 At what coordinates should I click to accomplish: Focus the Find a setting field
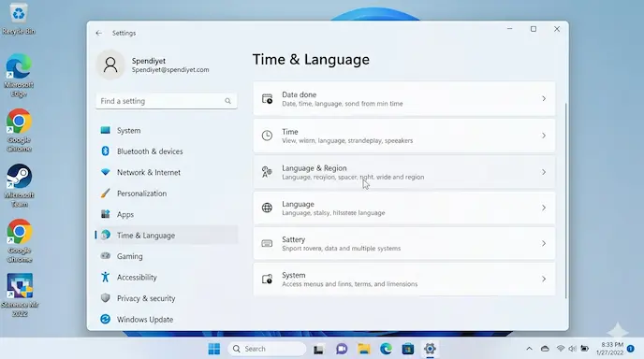167,101
